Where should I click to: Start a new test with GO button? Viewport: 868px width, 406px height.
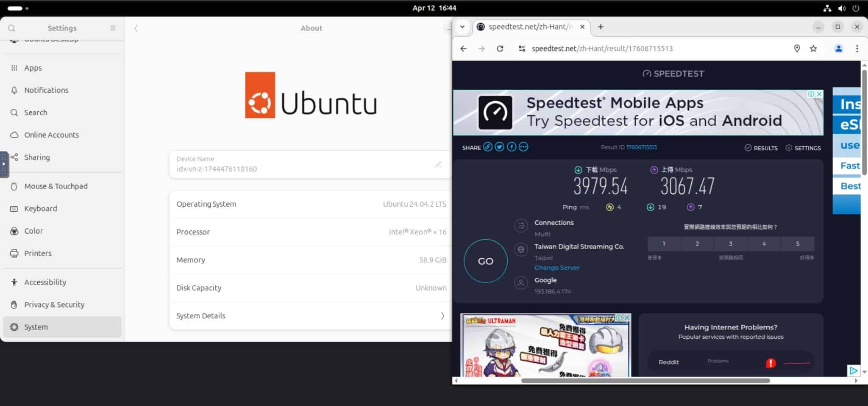coord(486,261)
